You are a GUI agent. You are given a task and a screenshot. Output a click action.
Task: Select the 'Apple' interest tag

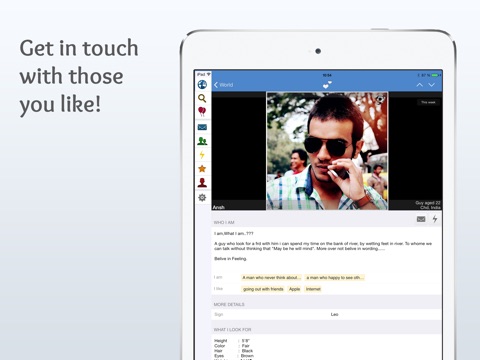[294, 289]
